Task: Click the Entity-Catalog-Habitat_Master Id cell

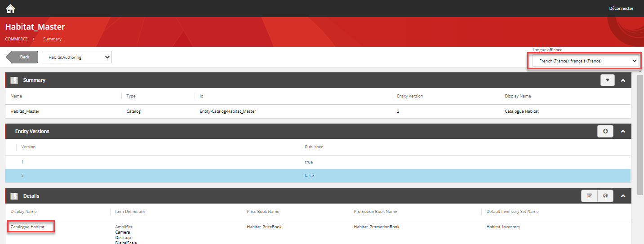Action: pyautogui.click(x=228, y=111)
